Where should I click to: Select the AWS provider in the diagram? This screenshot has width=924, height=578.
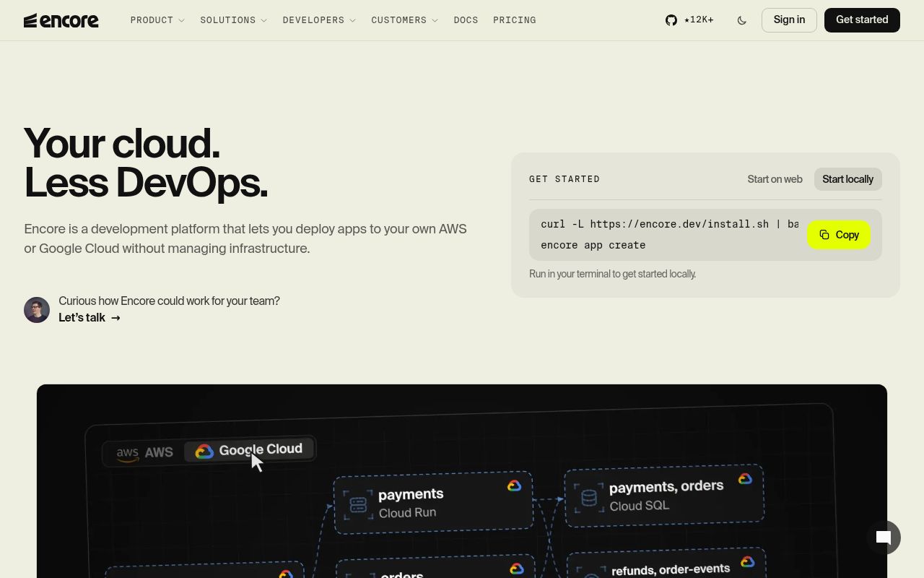[x=144, y=453]
